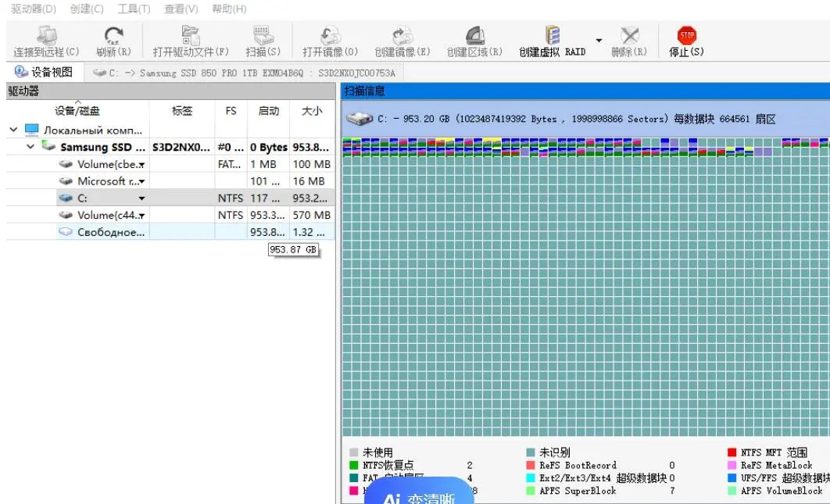Click the S3D2NX0... label cell
This screenshot has height=504, width=830.
coord(181,147)
